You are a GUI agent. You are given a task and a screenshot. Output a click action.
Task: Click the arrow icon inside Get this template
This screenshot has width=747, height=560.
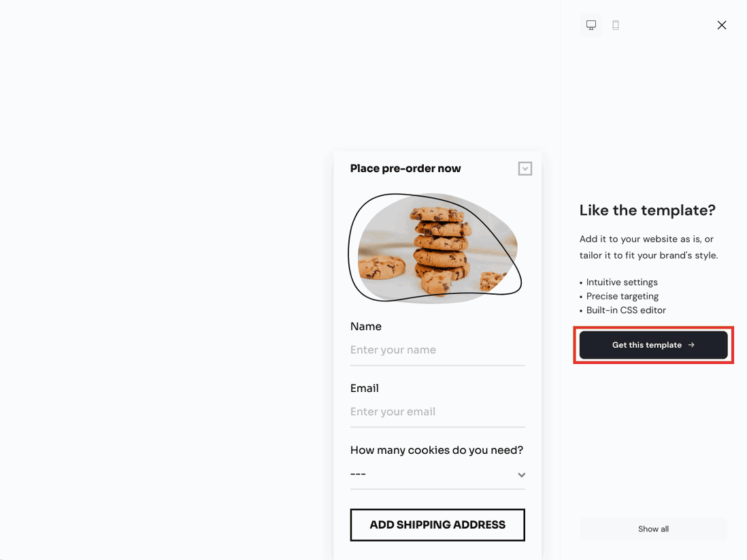[x=691, y=345]
